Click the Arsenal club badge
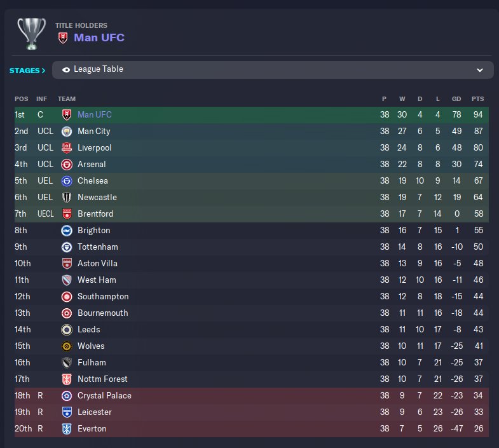Screen dimensions: 499x448 tap(67, 165)
